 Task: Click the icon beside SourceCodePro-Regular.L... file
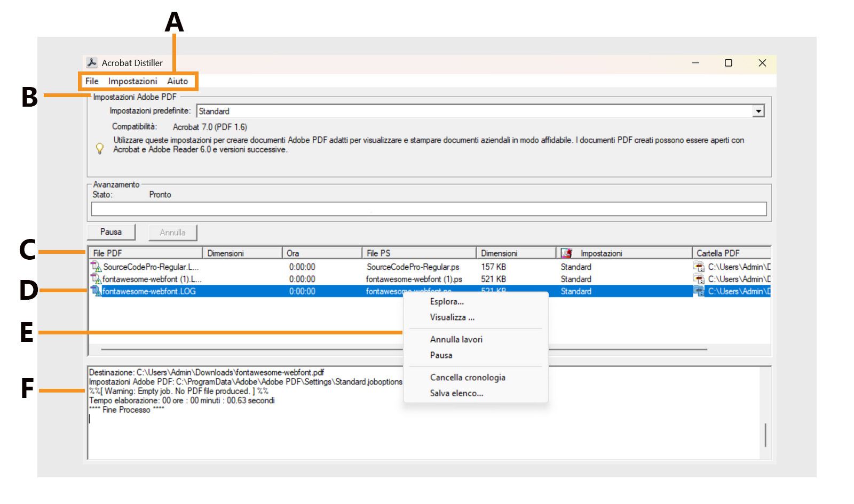click(x=96, y=267)
